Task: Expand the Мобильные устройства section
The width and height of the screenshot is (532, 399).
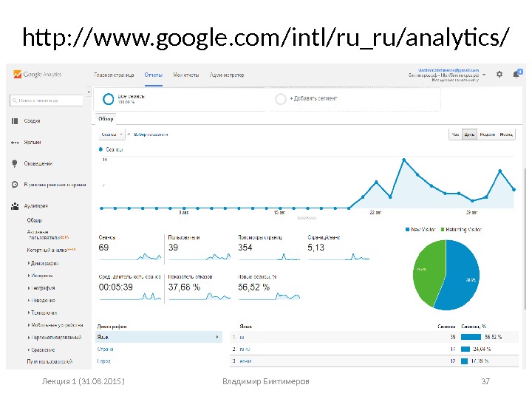Action: point(55,325)
